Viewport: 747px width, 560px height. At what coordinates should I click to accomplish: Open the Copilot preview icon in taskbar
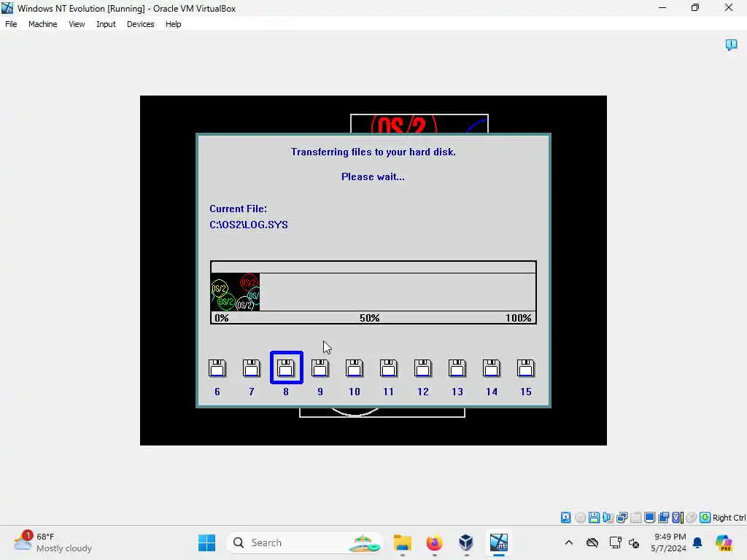724,542
